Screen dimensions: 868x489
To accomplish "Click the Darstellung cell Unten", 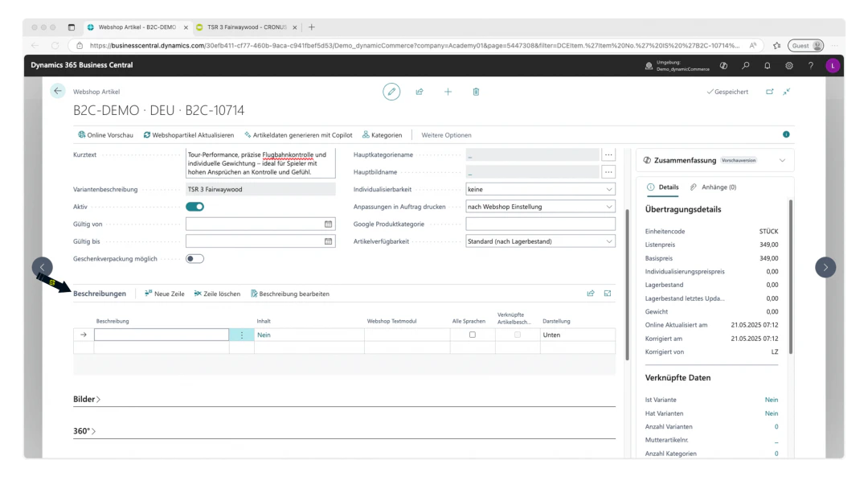I will tap(577, 335).
